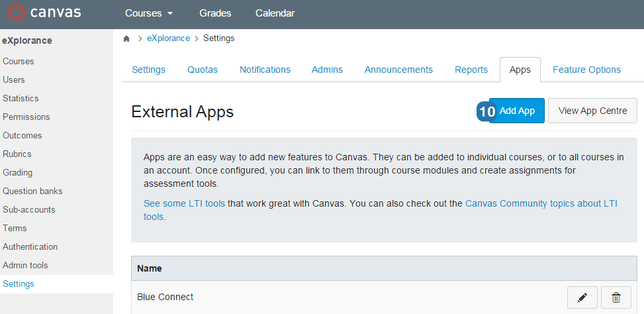The image size is (644, 314).
Task: Delete Blue Connect with trash icon
Action: point(616,297)
